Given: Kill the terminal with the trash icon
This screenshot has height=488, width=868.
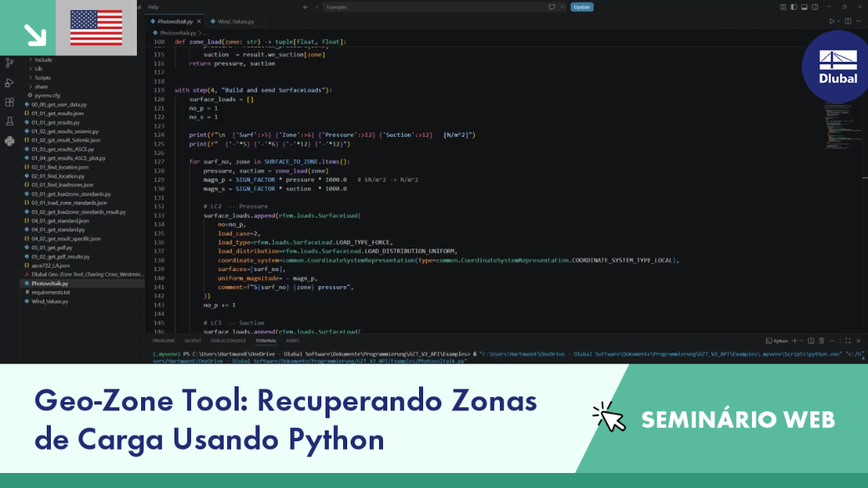Looking at the screenshot, I should click(x=821, y=341).
